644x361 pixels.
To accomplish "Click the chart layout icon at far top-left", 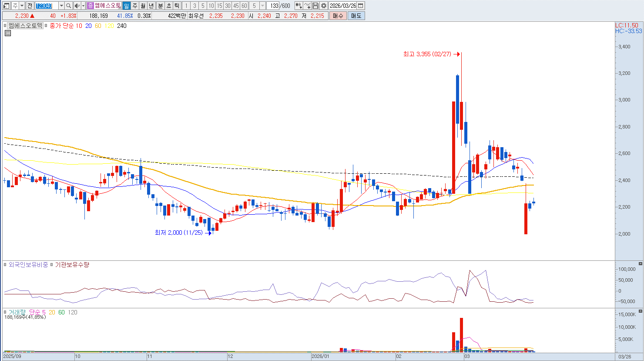I will coord(7,6).
